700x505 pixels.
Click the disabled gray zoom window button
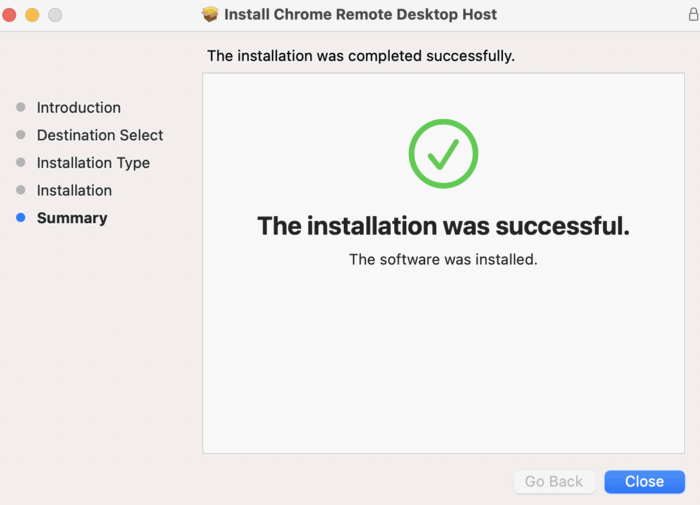pyautogui.click(x=55, y=15)
